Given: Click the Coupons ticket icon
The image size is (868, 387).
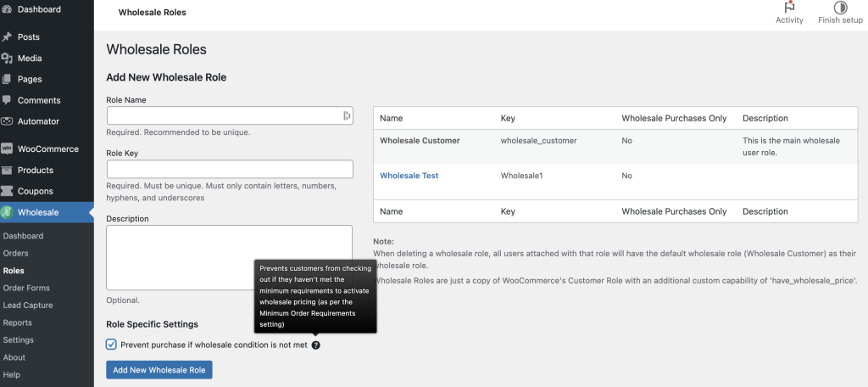Looking at the screenshot, I should pos(7,191).
